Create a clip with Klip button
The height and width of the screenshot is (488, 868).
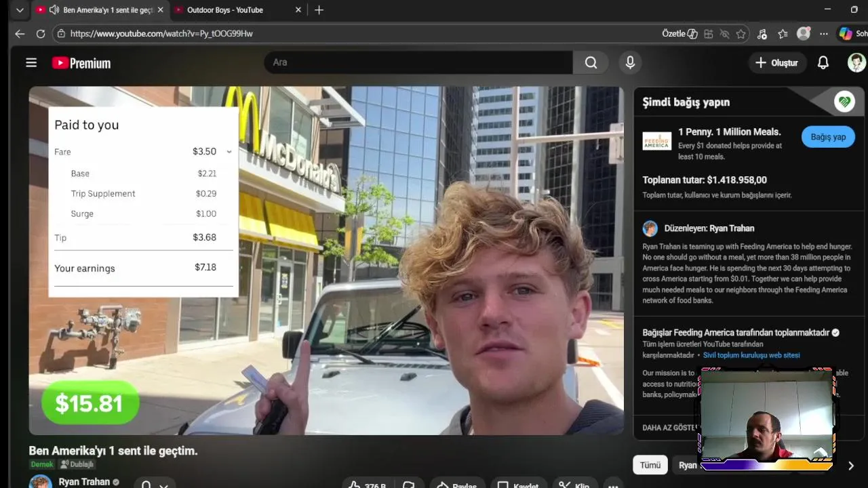574,485
